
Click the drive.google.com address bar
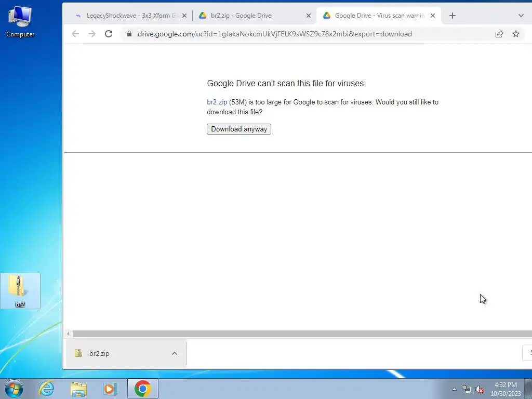(275, 34)
